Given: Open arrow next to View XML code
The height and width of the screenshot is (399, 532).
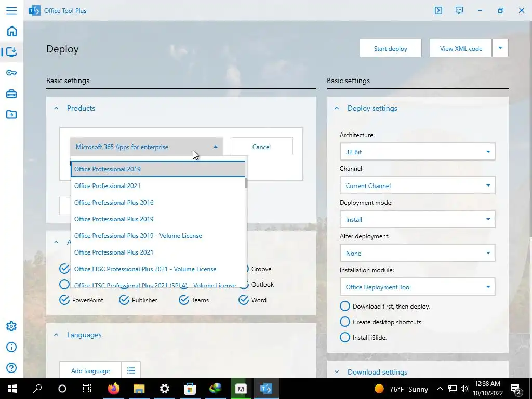Looking at the screenshot, I should (x=500, y=48).
